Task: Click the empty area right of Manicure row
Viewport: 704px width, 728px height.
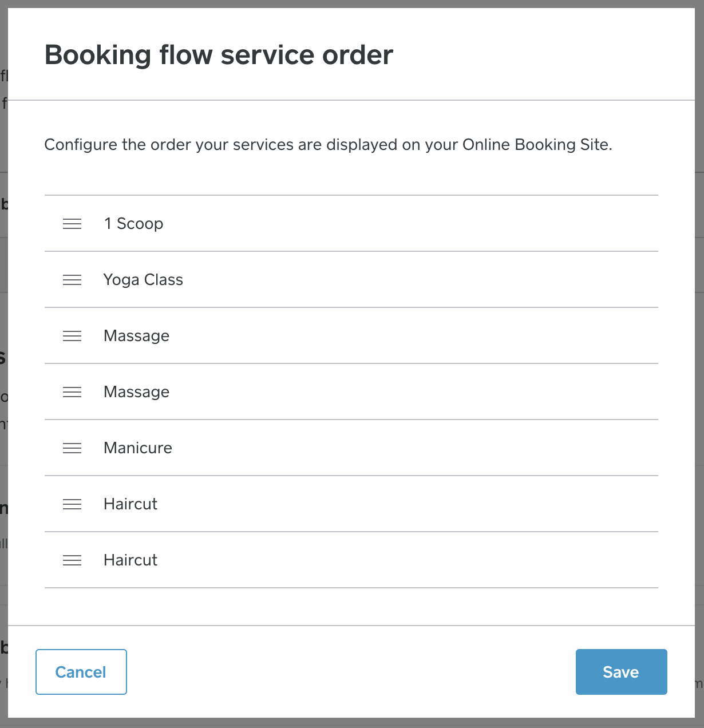Action: pyautogui.click(x=415, y=448)
